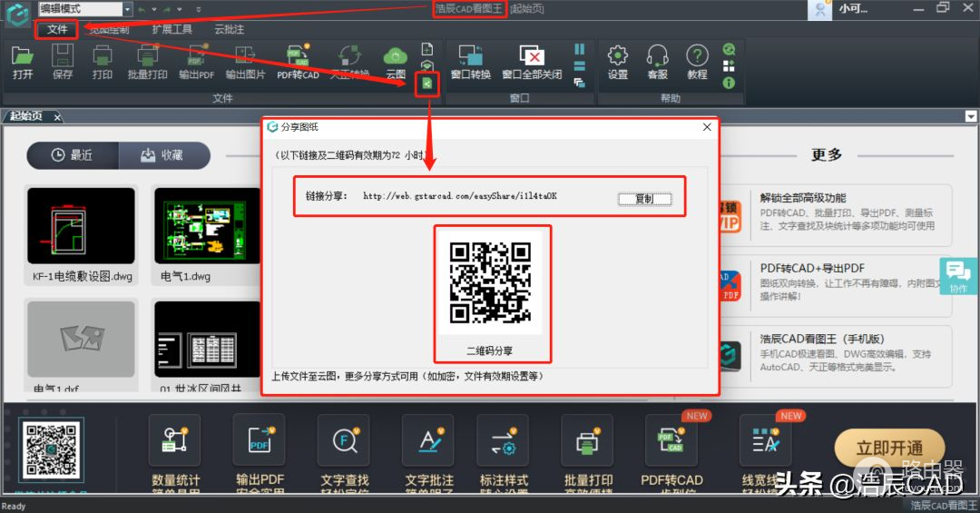Screen dimensions: 980x513
Task: Tile windows vertically with two-bar icon
Action: (x=579, y=49)
